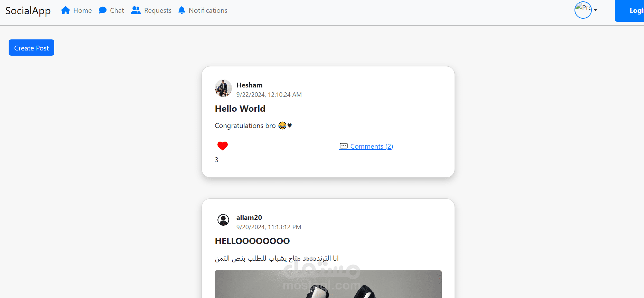Click the Home house icon
Screen dimensions: 644x298
(66, 10)
